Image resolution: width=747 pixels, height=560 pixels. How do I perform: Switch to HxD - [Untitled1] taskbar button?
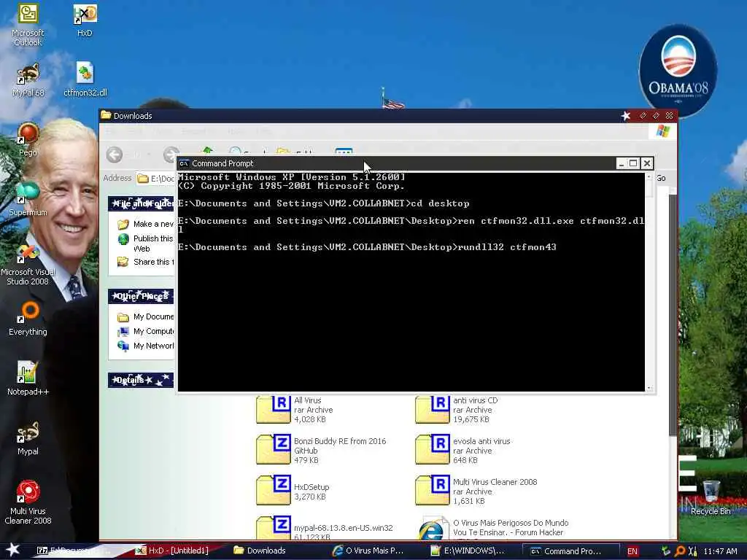[x=172, y=551]
